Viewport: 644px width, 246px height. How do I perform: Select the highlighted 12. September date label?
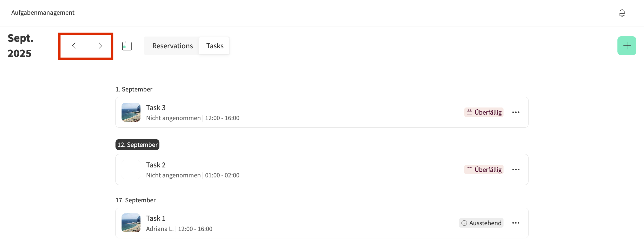click(137, 145)
